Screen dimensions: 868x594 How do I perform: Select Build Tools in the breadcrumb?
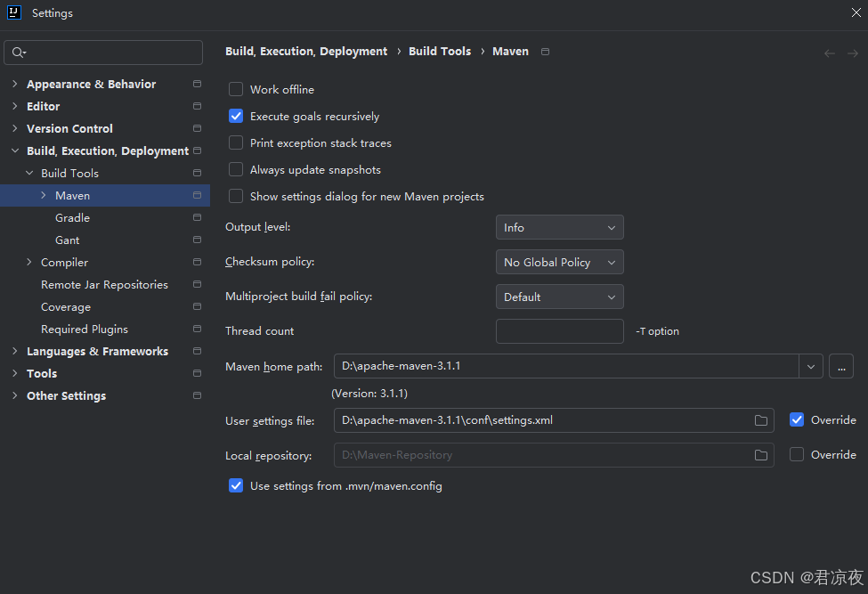[440, 52]
